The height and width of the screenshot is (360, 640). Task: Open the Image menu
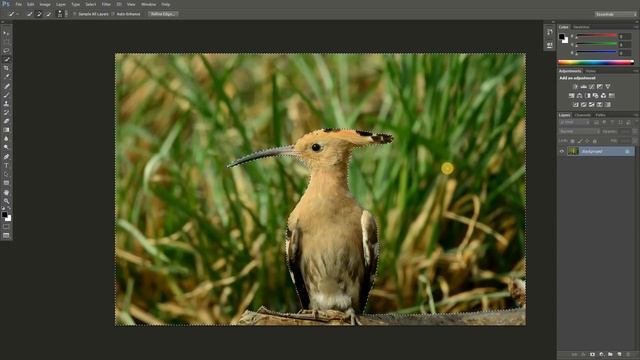[45, 4]
